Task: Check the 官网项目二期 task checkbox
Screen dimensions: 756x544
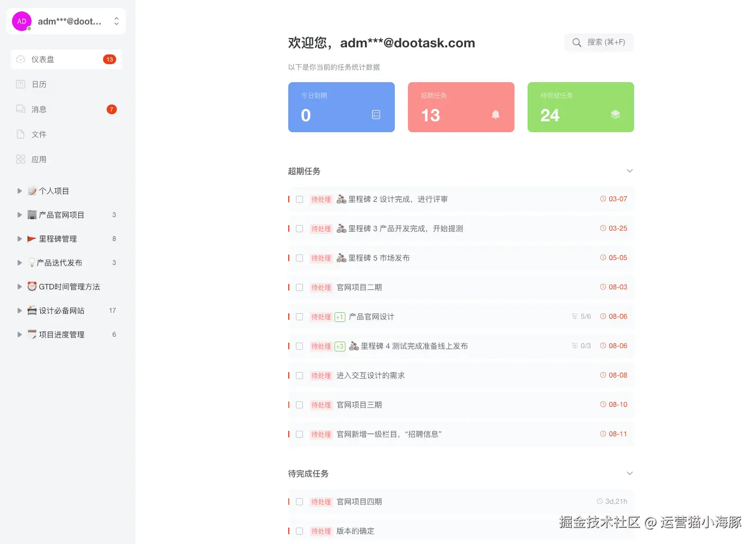Action: 299,287
